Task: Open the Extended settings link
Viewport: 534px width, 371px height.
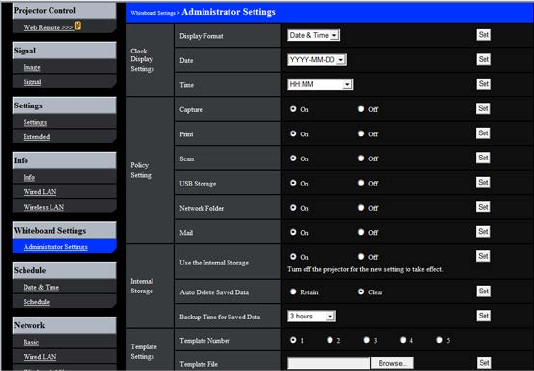Action: [x=37, y=137]
